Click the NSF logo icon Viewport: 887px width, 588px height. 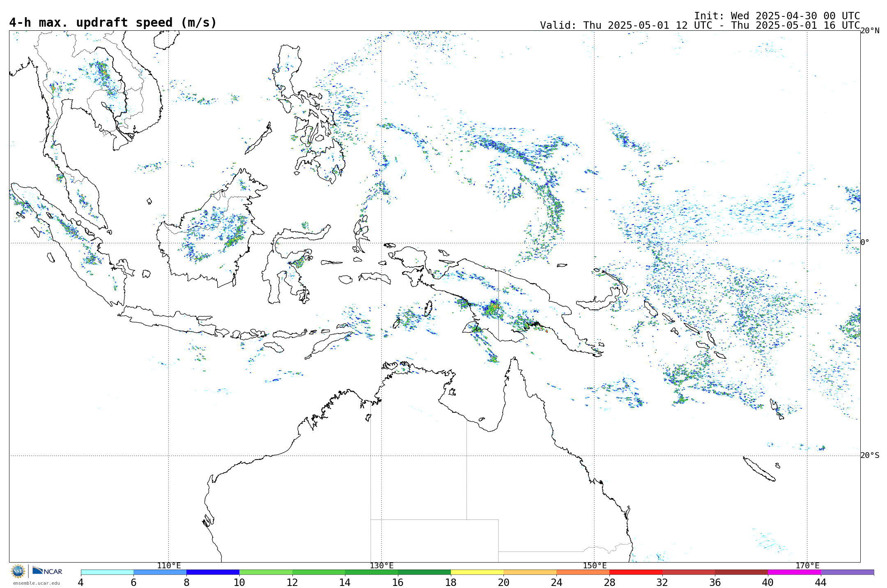coord(18,571)
